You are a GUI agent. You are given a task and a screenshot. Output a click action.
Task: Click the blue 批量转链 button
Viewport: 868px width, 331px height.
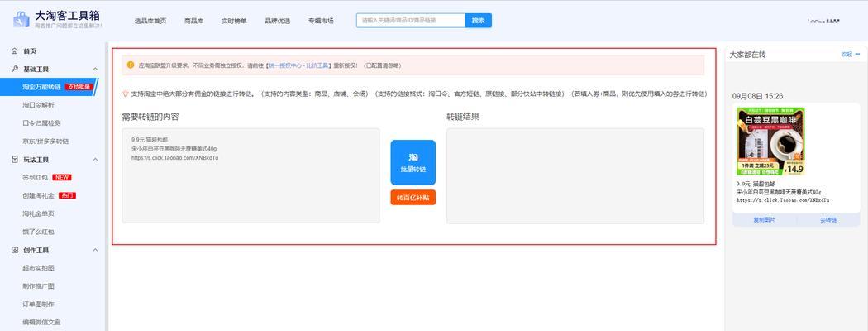(413, 162)
